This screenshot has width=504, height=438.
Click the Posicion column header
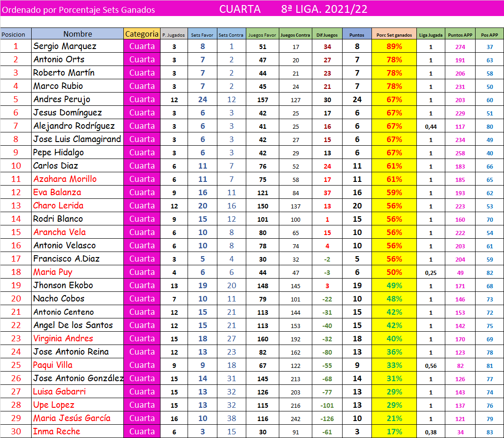coord(16,34)
